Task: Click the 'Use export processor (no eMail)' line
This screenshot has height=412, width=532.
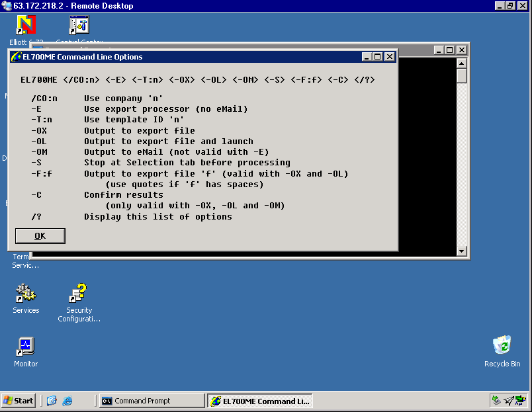Action: [x=166, y=109]
